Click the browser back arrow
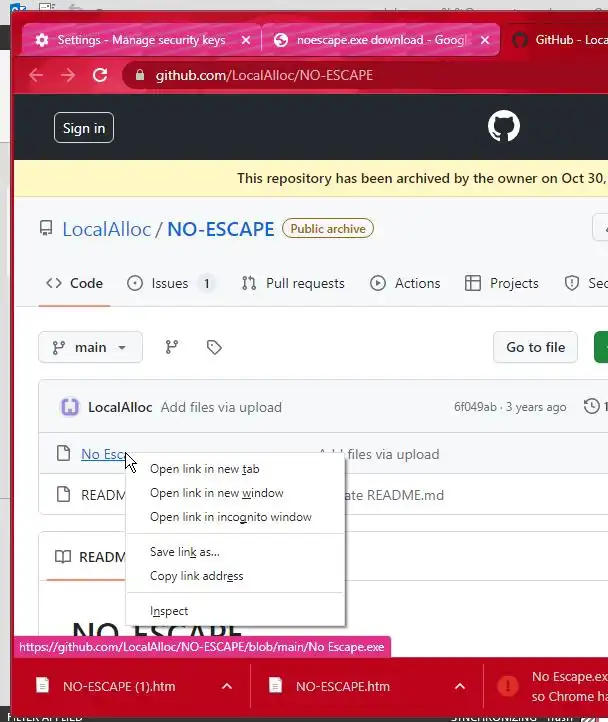Image resolution: width=608 pixels, height=722 pixels. tap(36, 75)
